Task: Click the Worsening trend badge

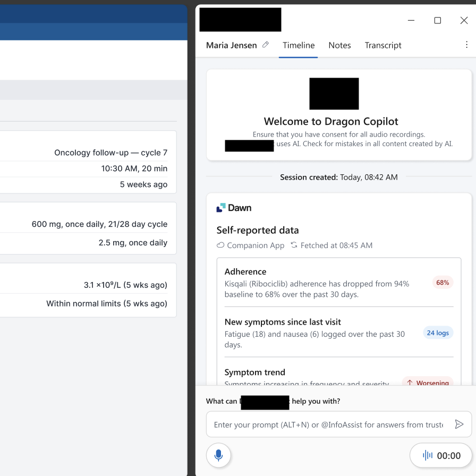Action: click(x=428, y=382)
